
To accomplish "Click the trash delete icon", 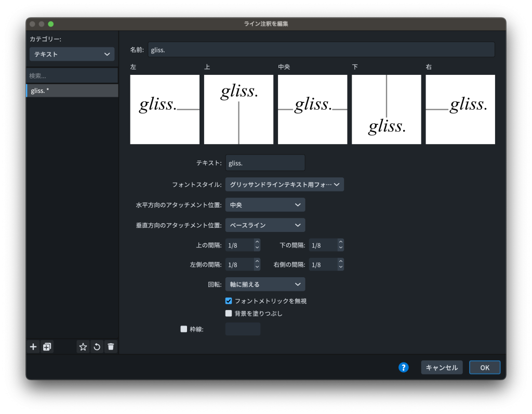I will 111,347.
